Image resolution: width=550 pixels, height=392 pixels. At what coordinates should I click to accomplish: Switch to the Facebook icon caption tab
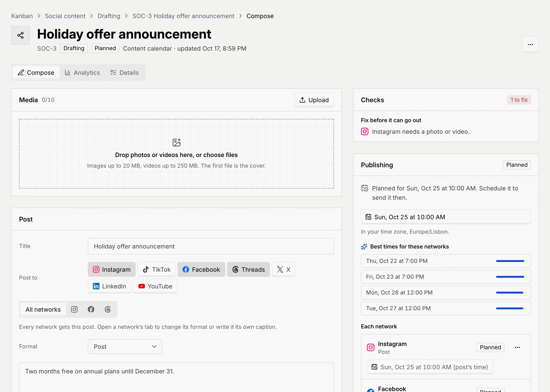[x=91, y=309]
